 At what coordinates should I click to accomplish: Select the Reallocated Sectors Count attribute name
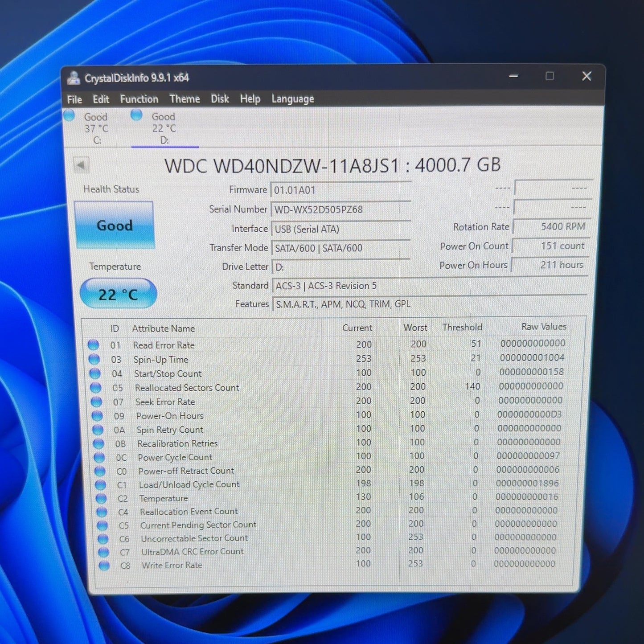187,388
